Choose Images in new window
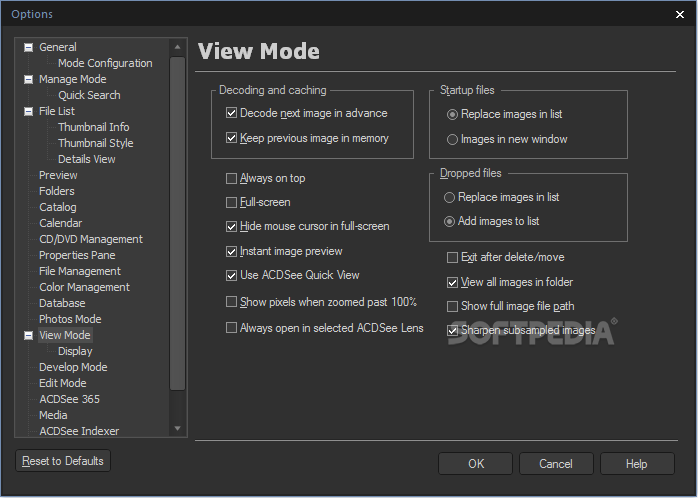The width and height of the screenshot is (698, 498). 452,140
